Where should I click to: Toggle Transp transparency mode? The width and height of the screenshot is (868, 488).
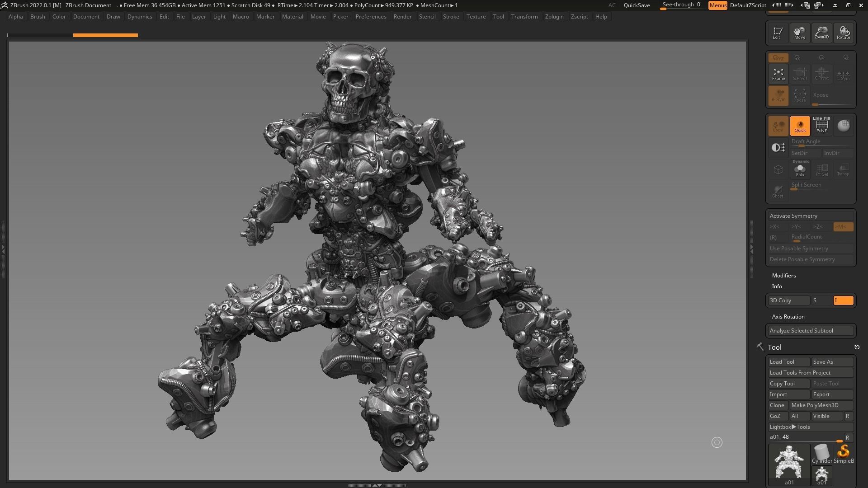(x=843, y=169)
